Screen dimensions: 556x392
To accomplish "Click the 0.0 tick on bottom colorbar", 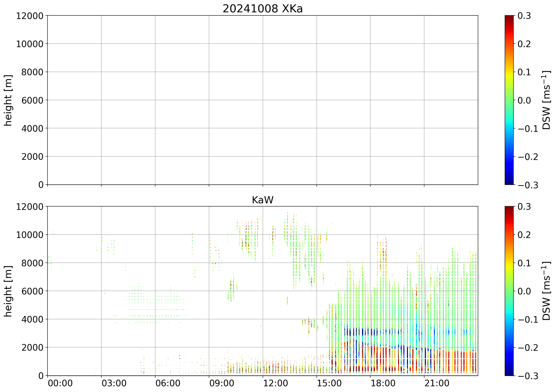I will pyautogui.click(x=524, y=291).
